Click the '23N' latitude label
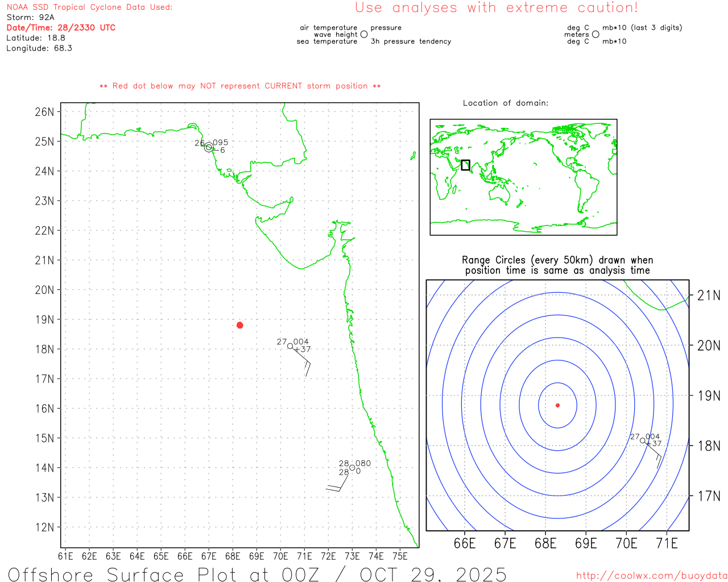This screenshot has height=582, width=728. click(44, 201)
